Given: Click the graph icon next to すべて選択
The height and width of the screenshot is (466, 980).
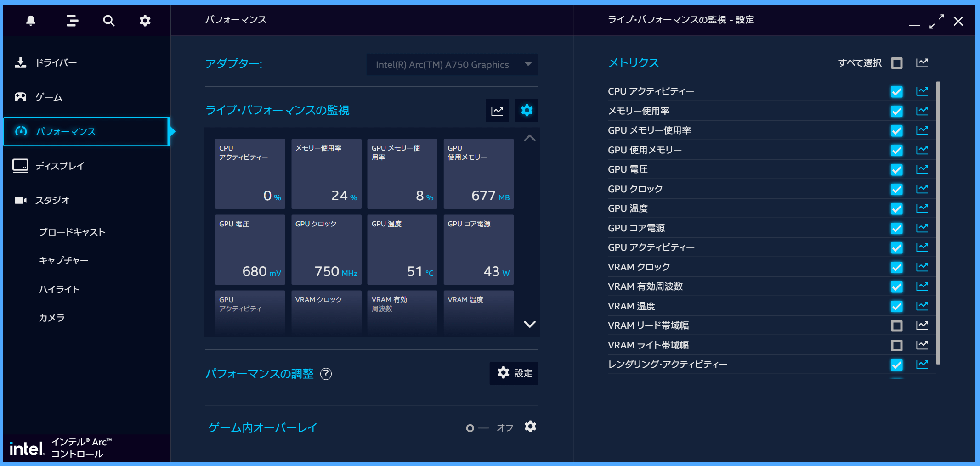Looking at the screenshot, I should [922, 63].
